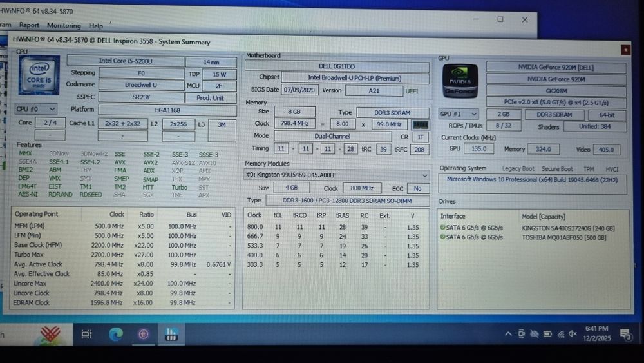Click the Avg. Effective Clock row

(122, 274)
